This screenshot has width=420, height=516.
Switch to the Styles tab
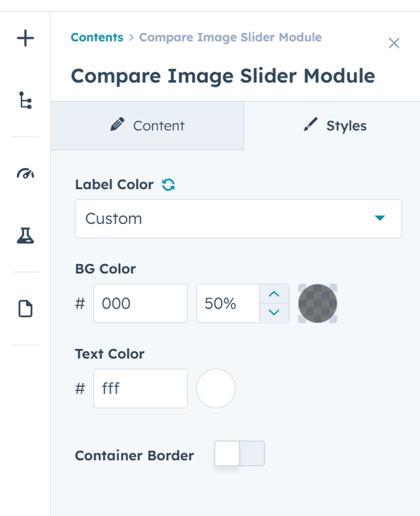click(x=332, y=126)
